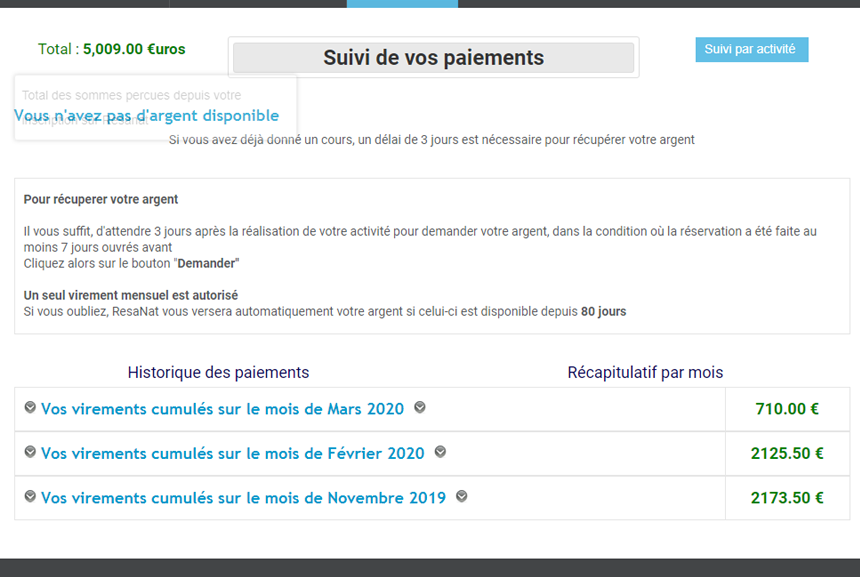Screen dimensions: 860x577
Task: Click chevron icon right of Mars 2020 text
Action: 420,407
